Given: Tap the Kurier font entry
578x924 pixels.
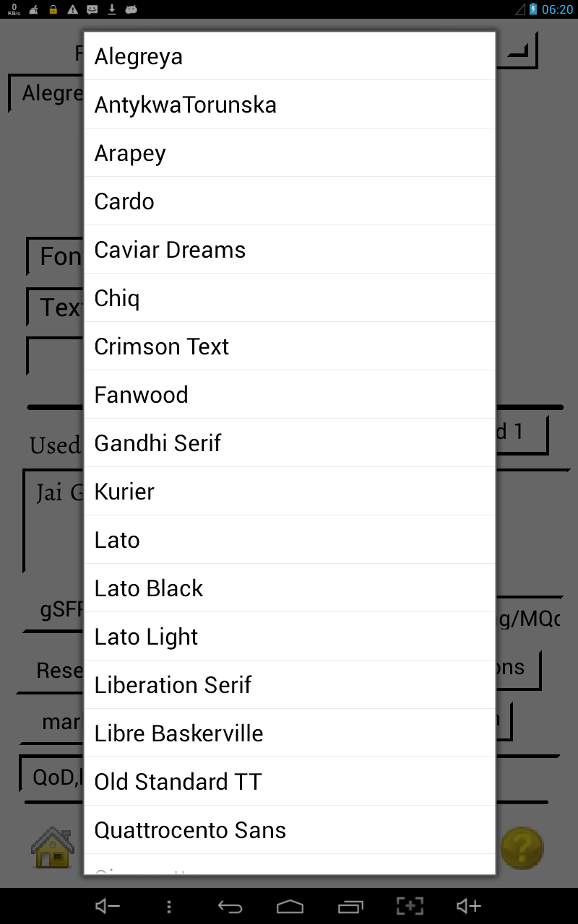Looking at the screenshot, I should coord(289,492).
